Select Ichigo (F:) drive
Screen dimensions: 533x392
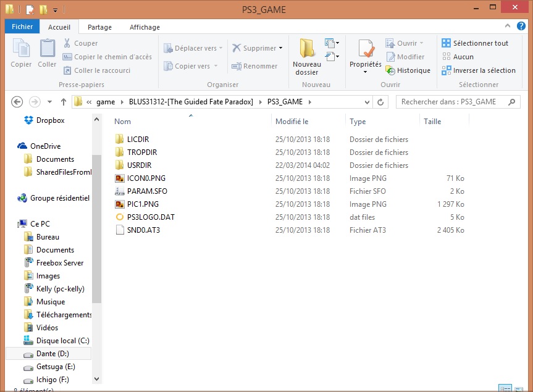(52, 380)
